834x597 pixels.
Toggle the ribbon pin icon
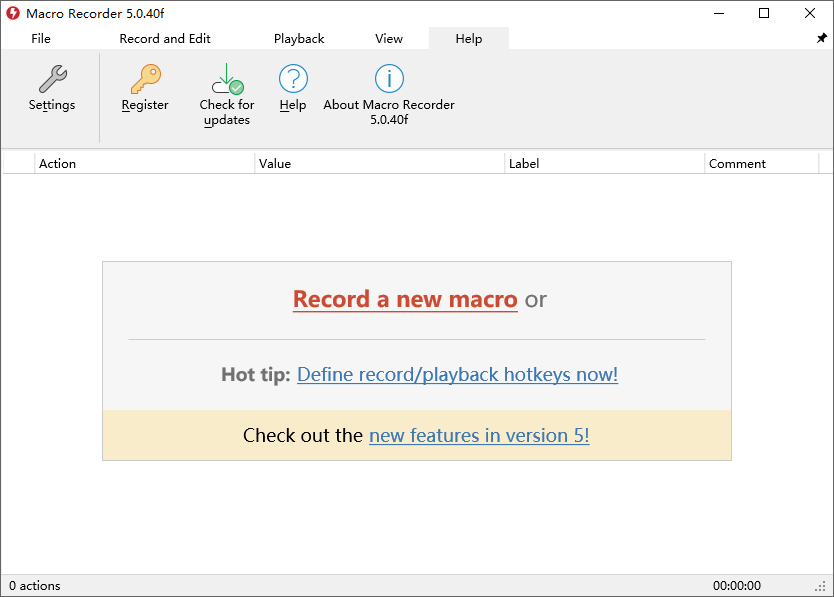click(x=821, y=38)
